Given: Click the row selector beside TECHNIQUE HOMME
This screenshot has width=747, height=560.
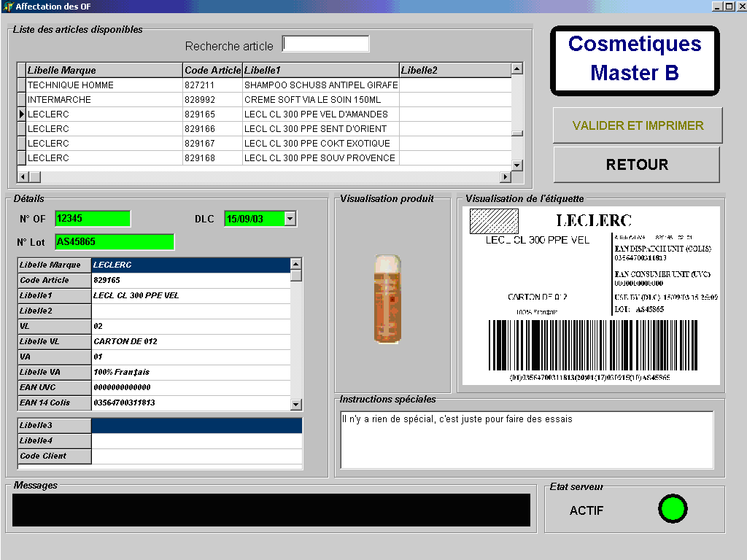Looking at the screenshot, I should tap(21, 85).
